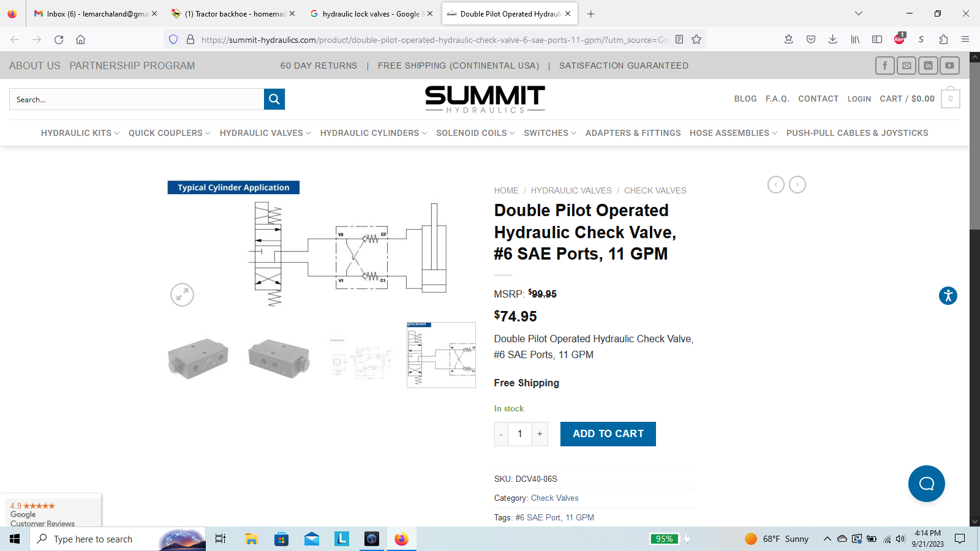Click the site search input field
Viewport: 980px width, 551px height.
click(x=136, y=99)
